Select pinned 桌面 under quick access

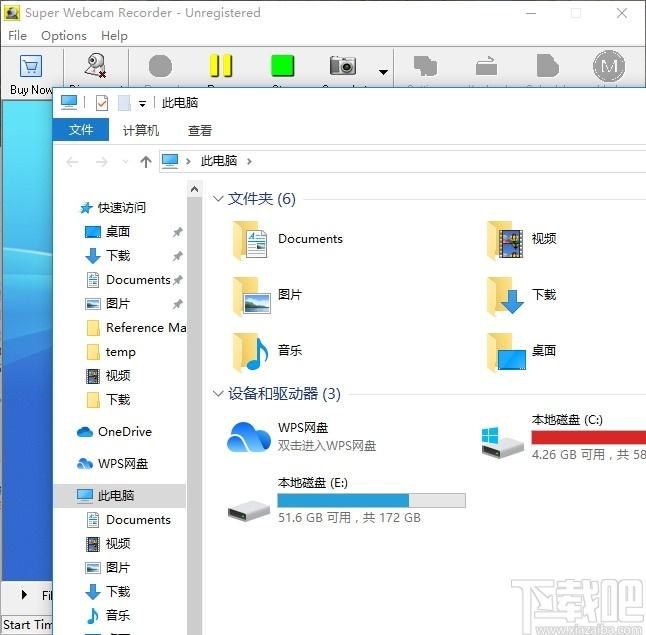click(x=118, y=232)
